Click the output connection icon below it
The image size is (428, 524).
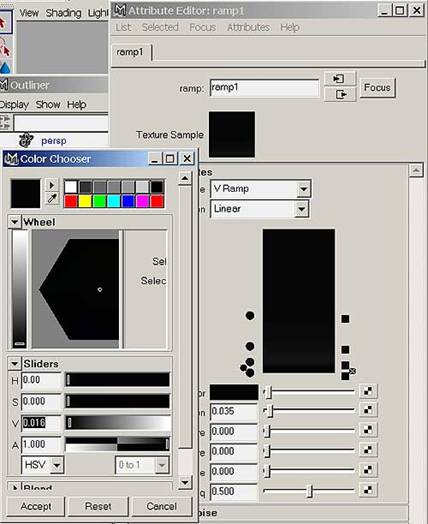pyautogui.click(x=340, y=95)
